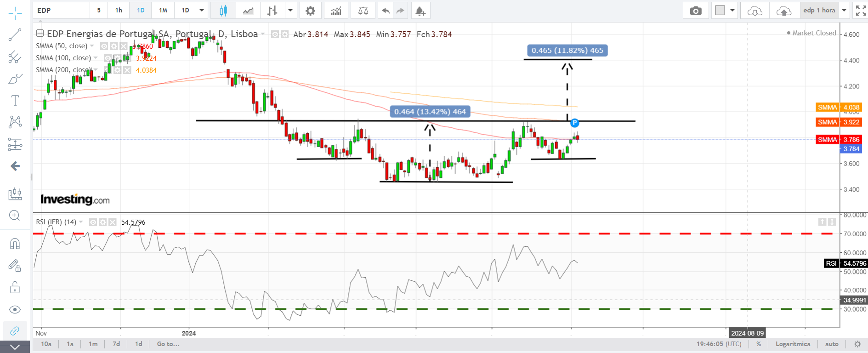
Task: Set time range to 1d
Action: pyautogui.click(x=139, y=344)
